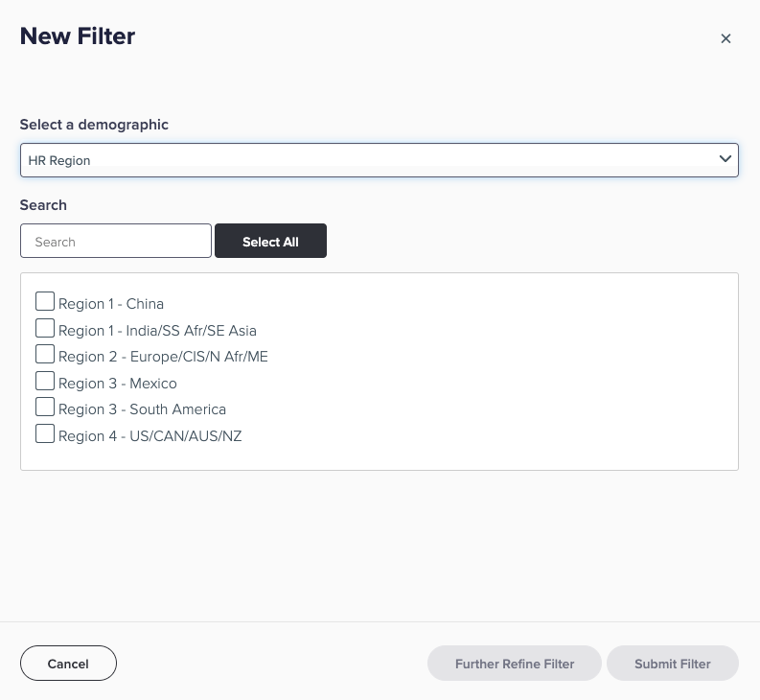The image size is (760, 700).
Task: Open the HR Region demographic dropdown
Action: coord(379,160)
